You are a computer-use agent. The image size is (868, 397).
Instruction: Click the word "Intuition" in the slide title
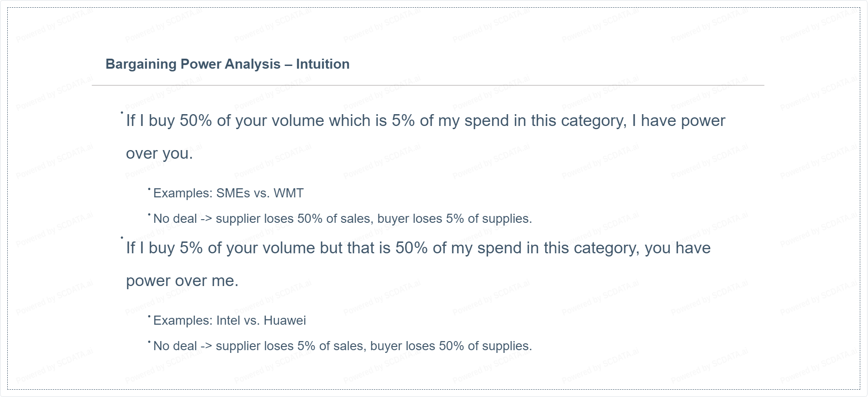[x=323, y=64]
